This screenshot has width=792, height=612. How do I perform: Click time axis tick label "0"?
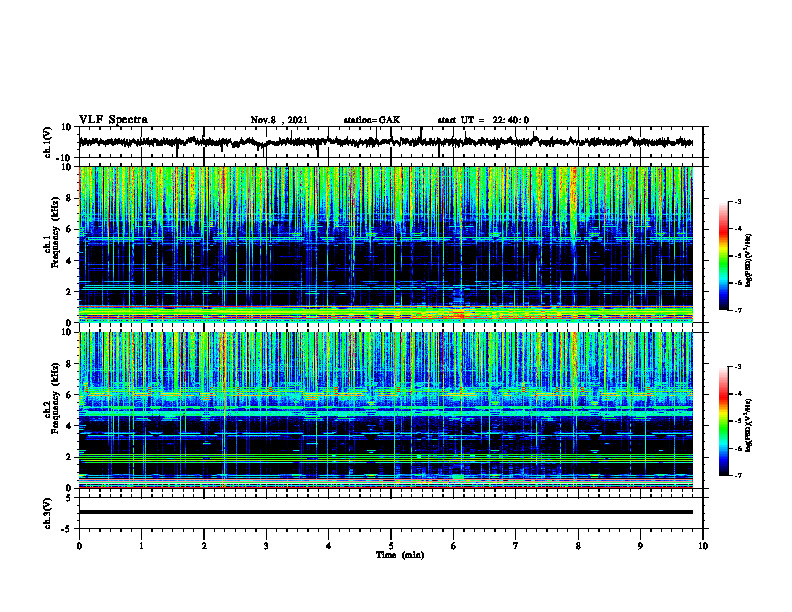(79, 546)
